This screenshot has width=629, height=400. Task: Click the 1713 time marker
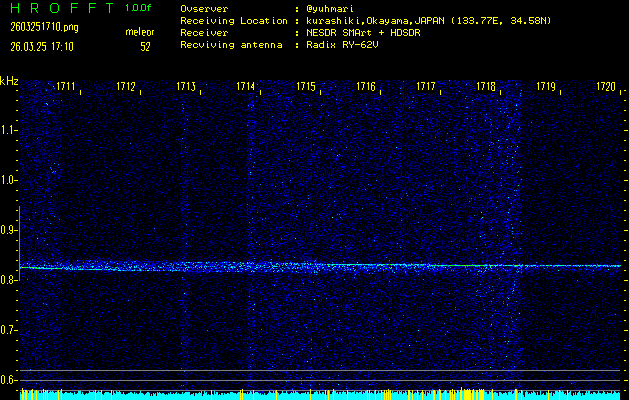(186, 86)
